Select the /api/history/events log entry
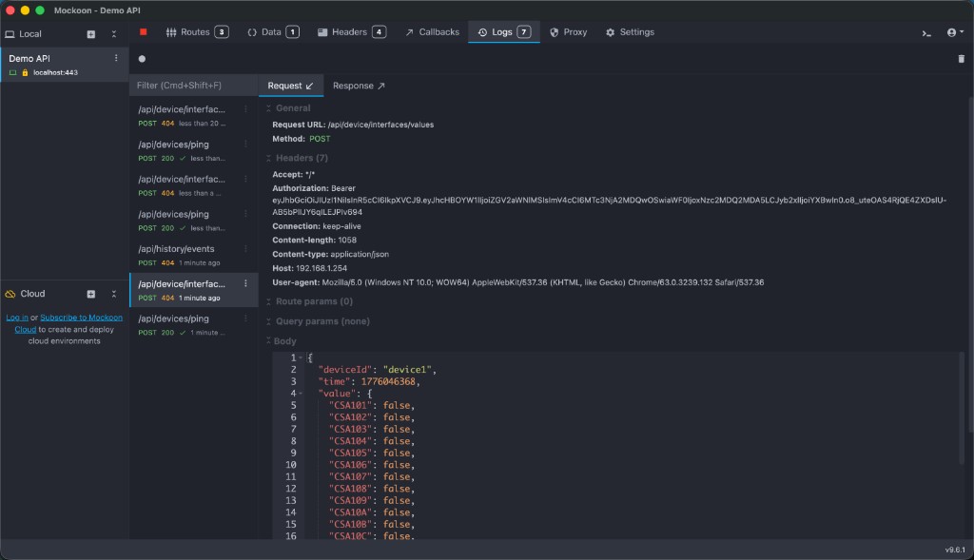This screenshot has width=974, height=560. [x=193, y=255]
